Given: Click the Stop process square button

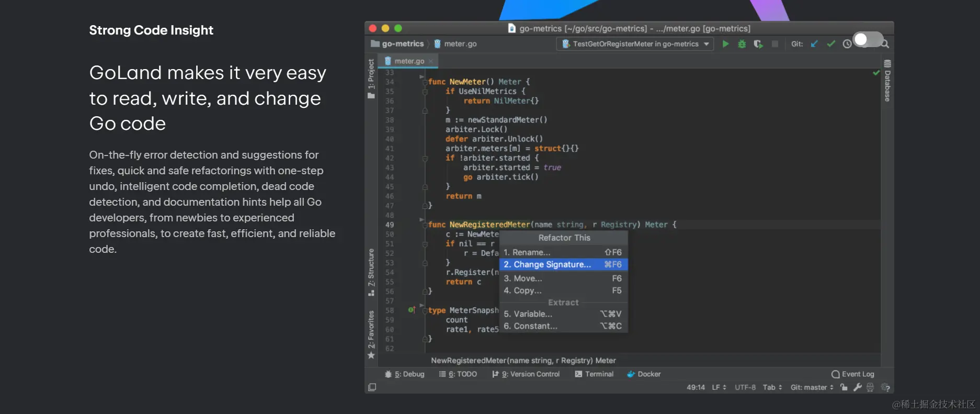Looking at the screenshot, I should point(775,44).
